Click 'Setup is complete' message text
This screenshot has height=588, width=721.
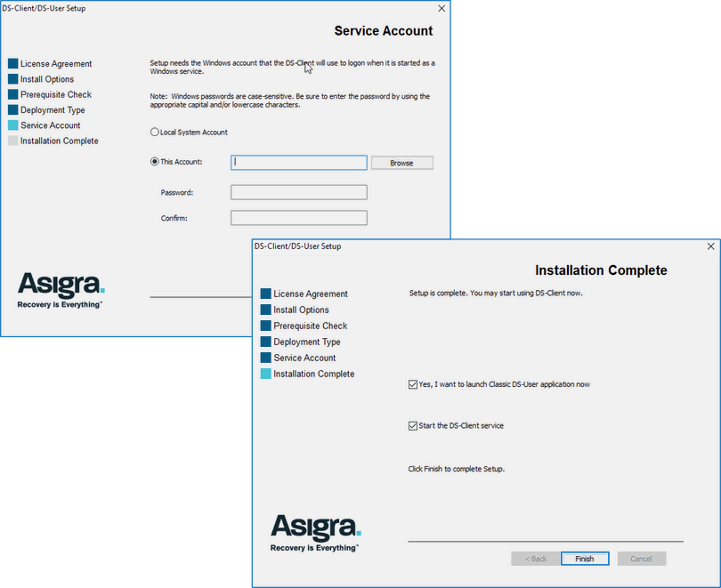(496, 293)
